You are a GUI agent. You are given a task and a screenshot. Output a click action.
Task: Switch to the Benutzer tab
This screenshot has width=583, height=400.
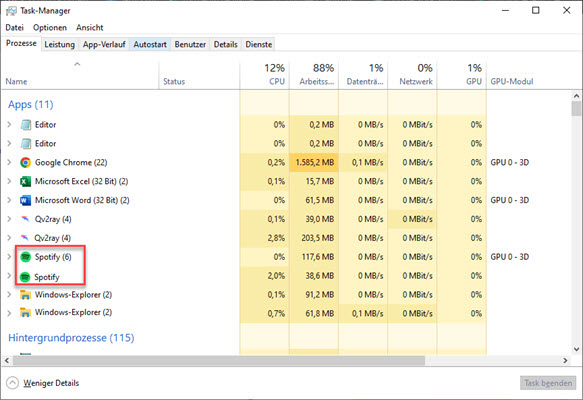(x=190, y=45)
